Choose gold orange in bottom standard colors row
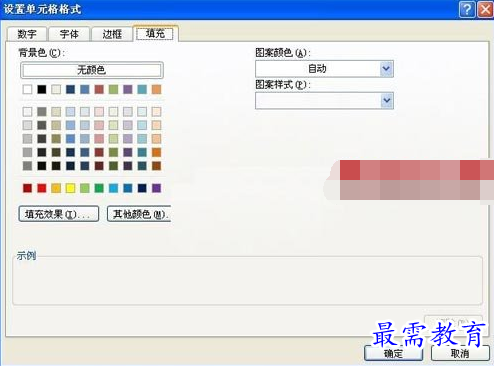494x366 pixels. tap(56, 188)
